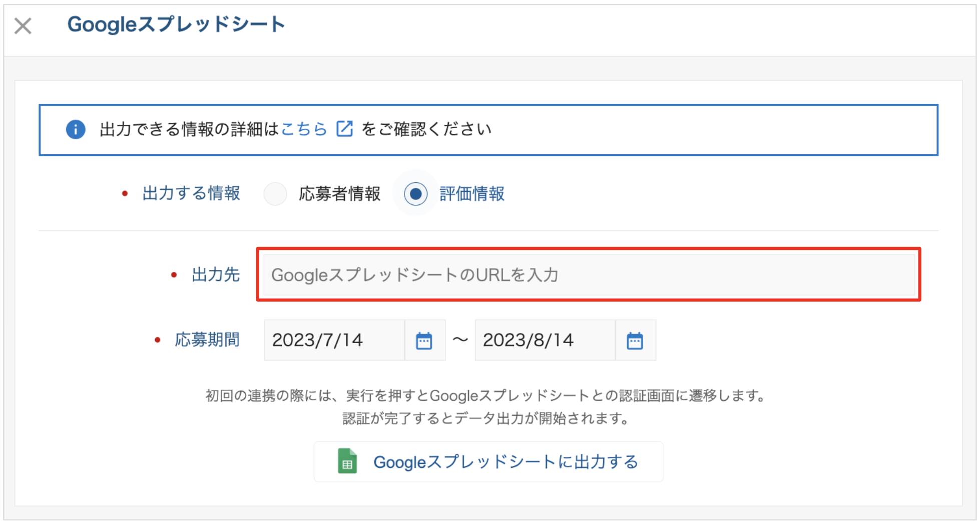Viewport: 980px width, 525px height.
Task: Click the external link icon beside こちら
Action: coord(344,129)
